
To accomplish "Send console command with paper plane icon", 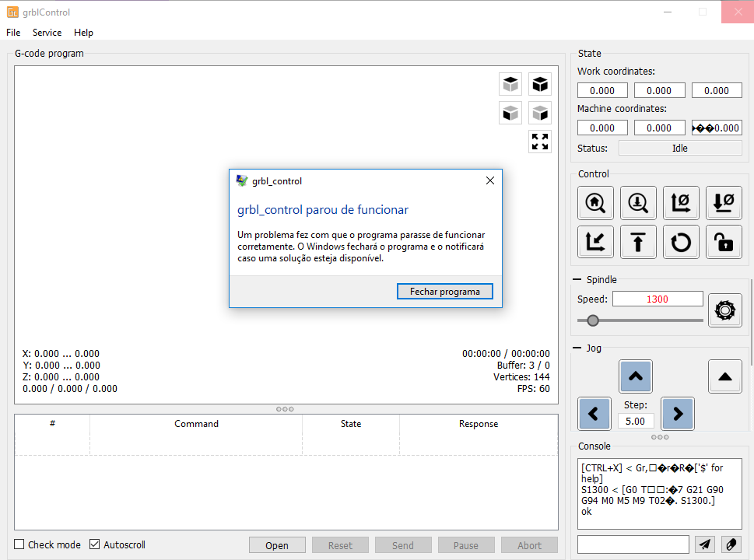I will click(703, 544).
